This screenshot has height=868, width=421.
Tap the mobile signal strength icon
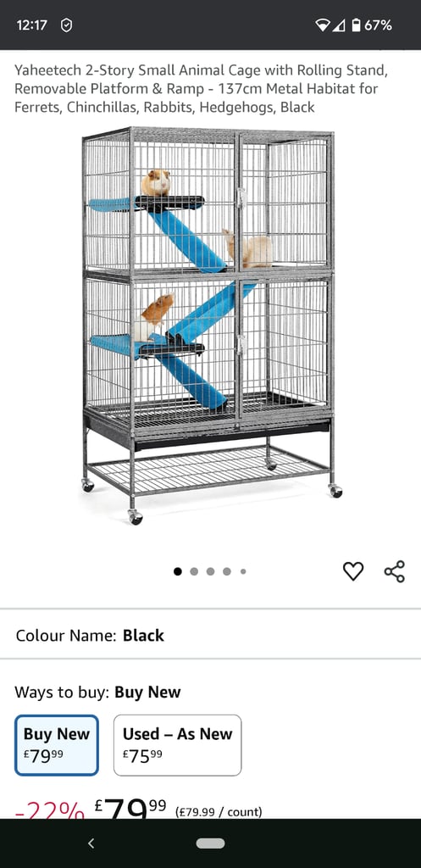click(x=339, y=25)
